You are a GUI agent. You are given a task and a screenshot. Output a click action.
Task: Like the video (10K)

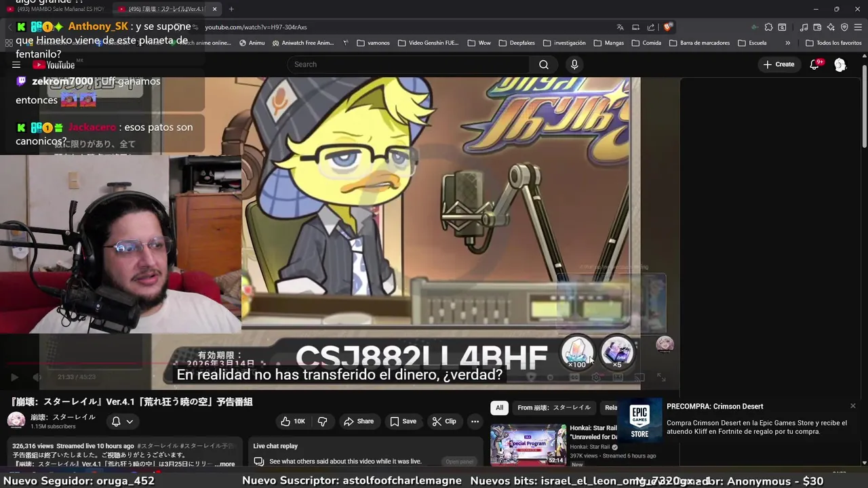point(293,422)
